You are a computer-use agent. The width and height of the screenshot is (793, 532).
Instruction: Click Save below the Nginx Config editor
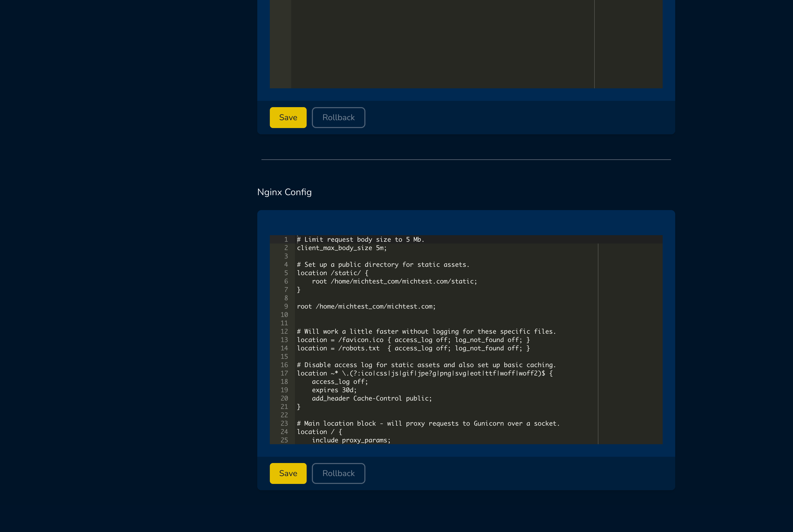point(288,473)
